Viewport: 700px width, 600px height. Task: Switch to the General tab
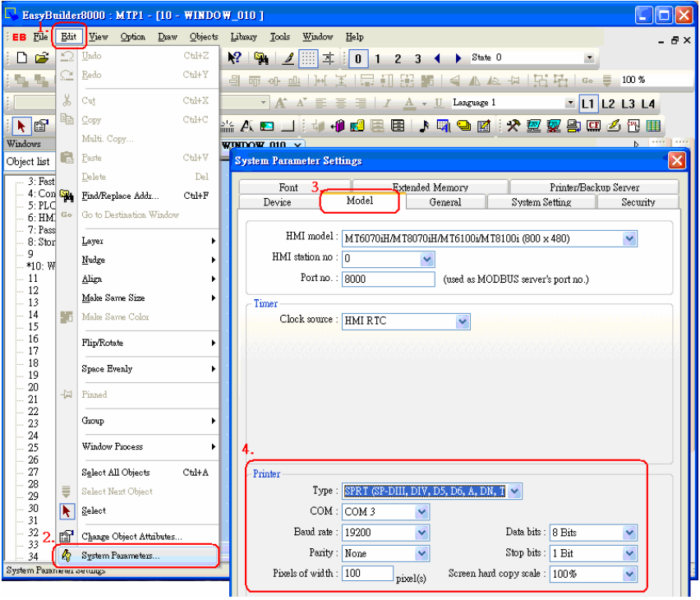[x=445, y=202]
